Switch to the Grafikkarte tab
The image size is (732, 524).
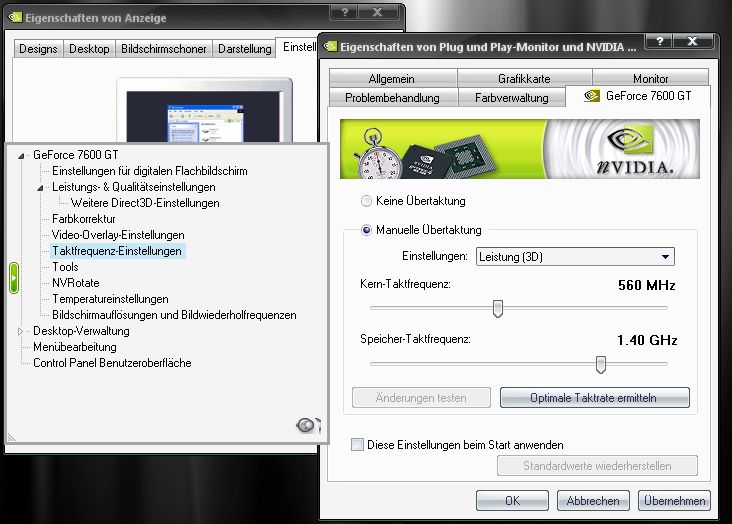524,78
